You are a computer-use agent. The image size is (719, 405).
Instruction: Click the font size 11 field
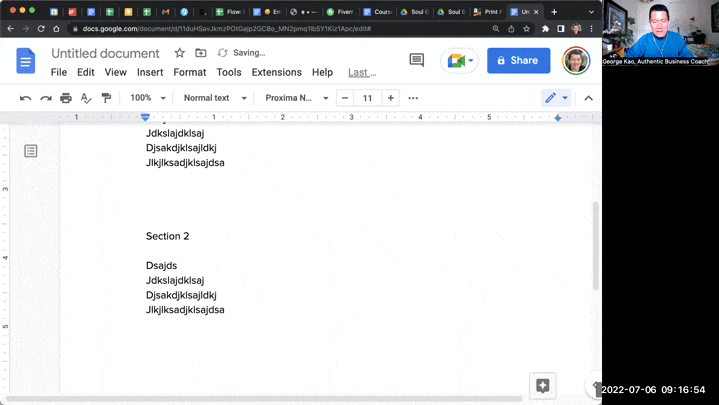coord(367,98)
